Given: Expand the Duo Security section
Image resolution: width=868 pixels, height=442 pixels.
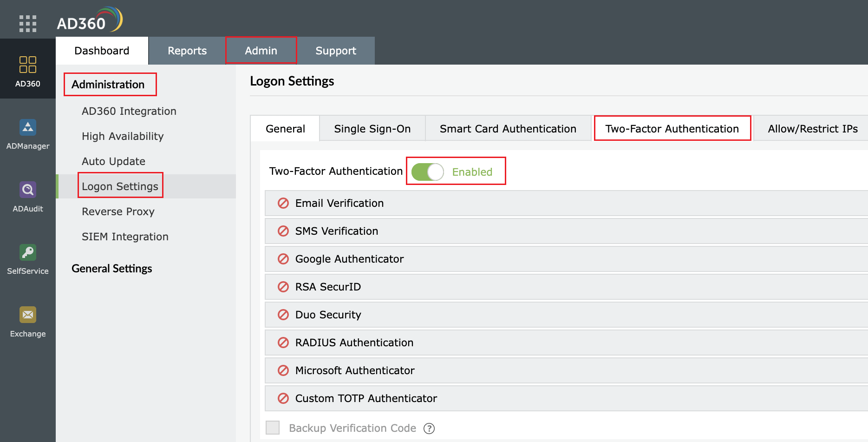Looking at the screenshot, I should click(x=327, y=315).
